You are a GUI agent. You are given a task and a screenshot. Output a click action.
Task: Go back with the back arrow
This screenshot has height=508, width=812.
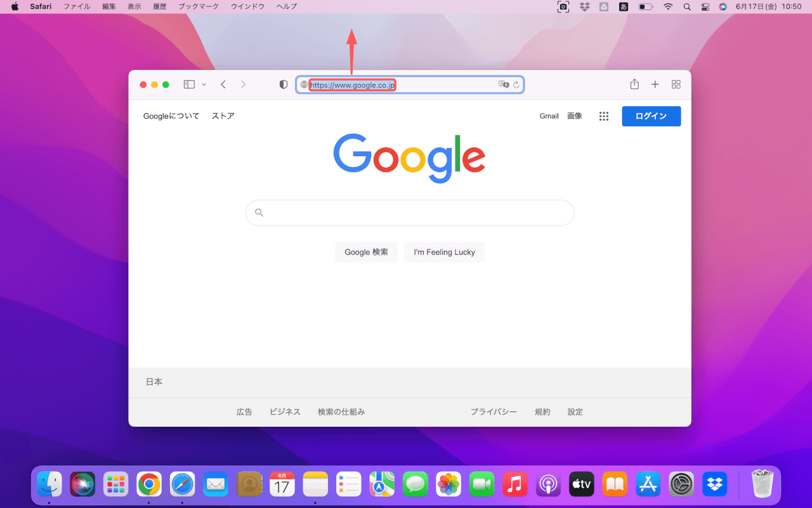(223, 84)
